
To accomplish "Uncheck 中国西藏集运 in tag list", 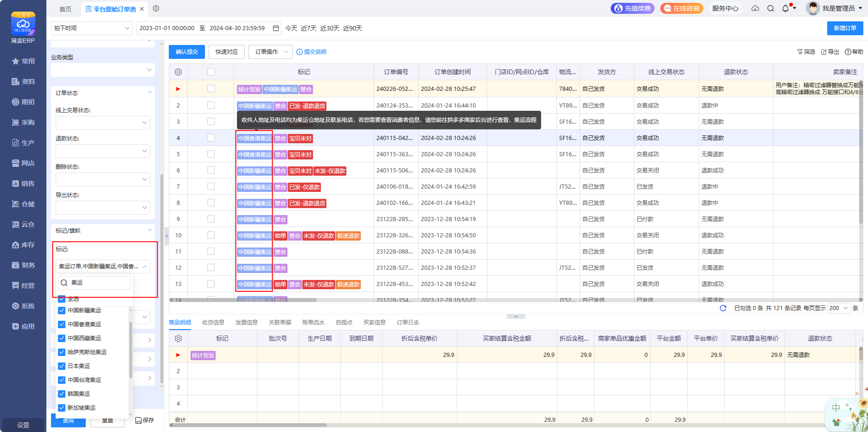I will (x=62, y=338).
